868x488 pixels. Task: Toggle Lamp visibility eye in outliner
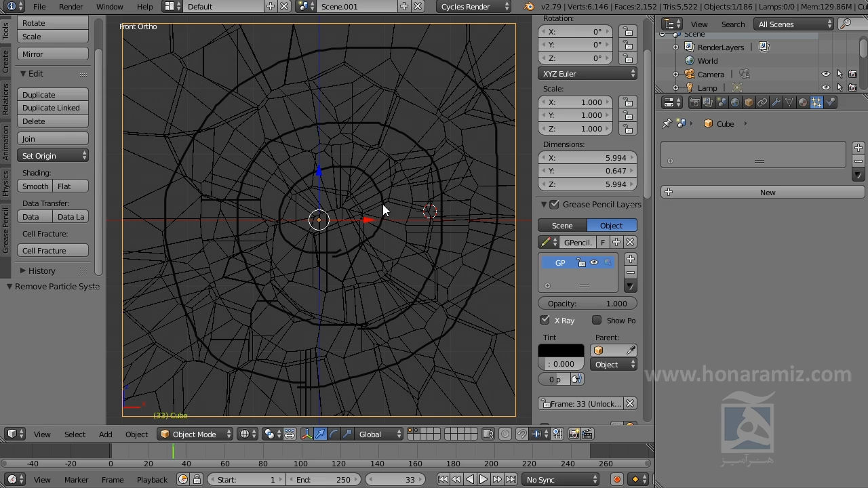826,87
